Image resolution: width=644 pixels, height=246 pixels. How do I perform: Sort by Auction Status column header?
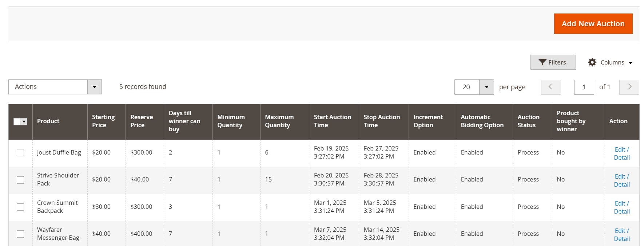pos(528,121)
